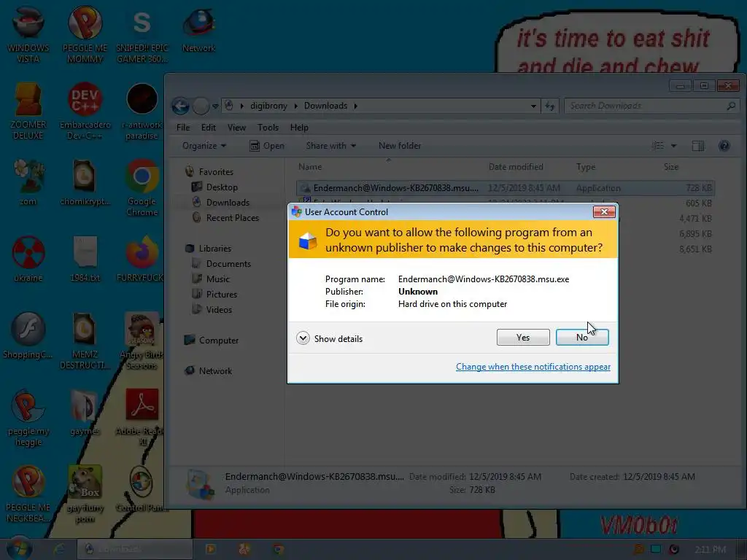This screenshot has height=560, width=747.
Task: Open the Explorer Tools menu
Action: (268, 128)
